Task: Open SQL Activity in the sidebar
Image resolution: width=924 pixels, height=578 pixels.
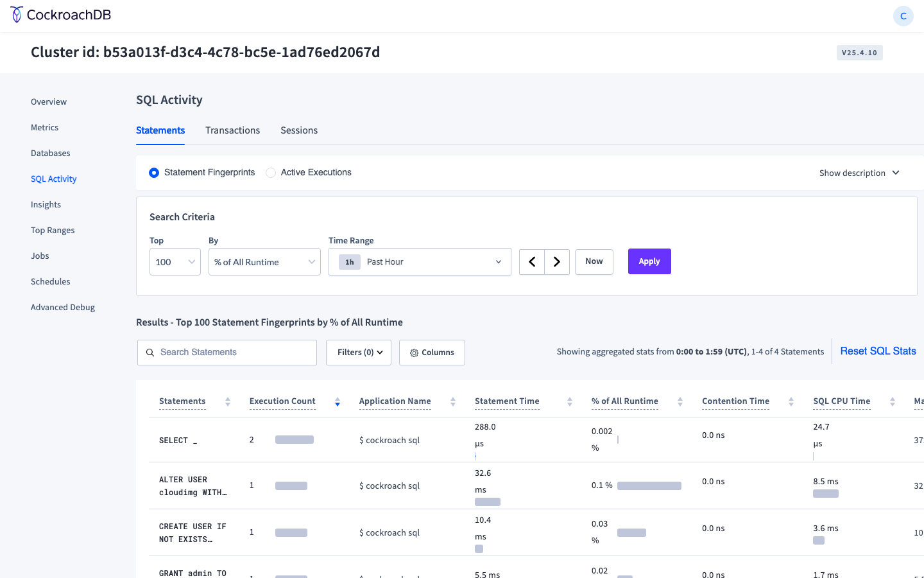Action: (x=54, y=179)
